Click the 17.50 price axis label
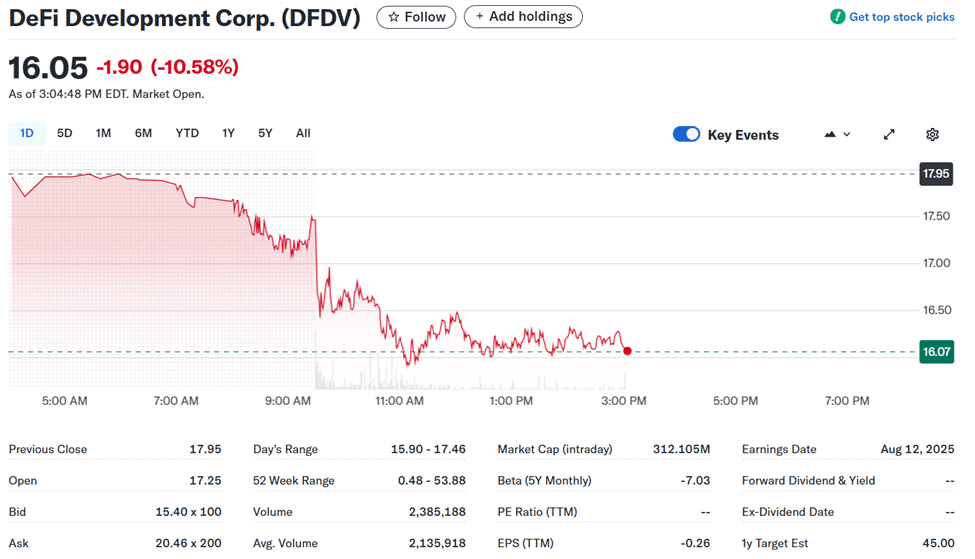Screen dimensions: 975x559 pos(936,216)
